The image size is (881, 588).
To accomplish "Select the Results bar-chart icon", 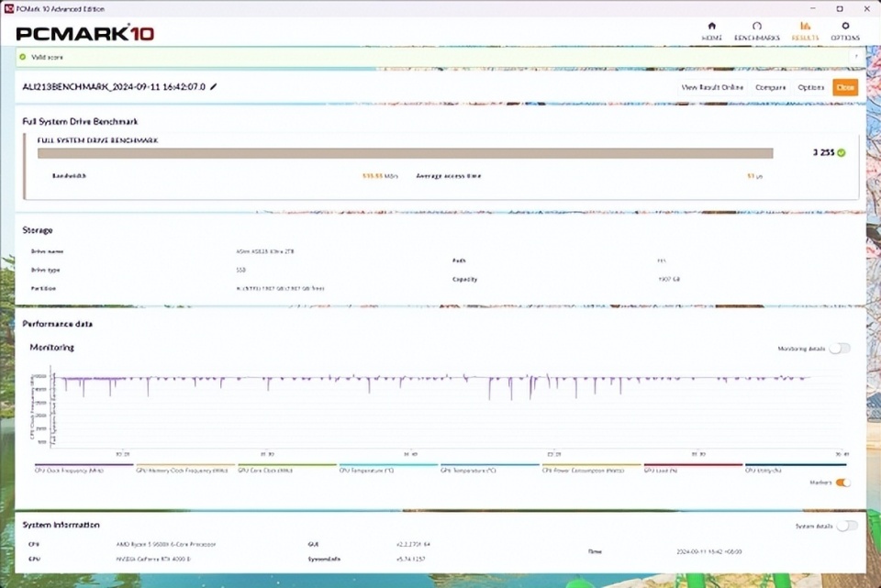I will pyautogui.click(x=805, y=26).
